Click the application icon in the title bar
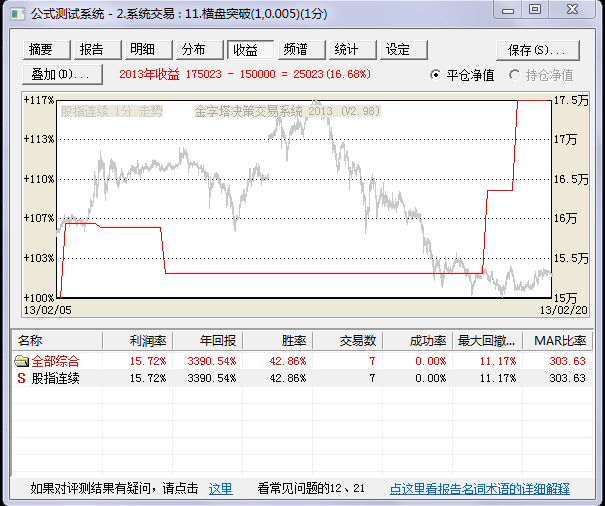 (17, 14)
